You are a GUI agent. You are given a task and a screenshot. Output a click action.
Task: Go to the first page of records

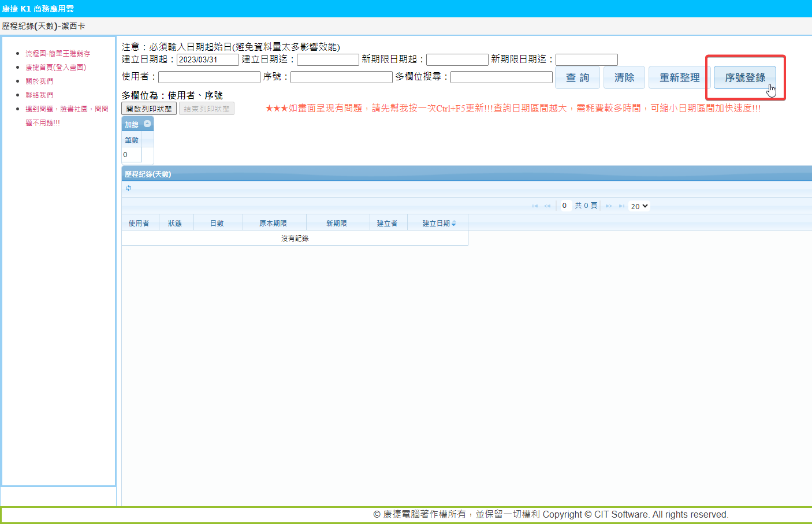click(x=535, y=206)
